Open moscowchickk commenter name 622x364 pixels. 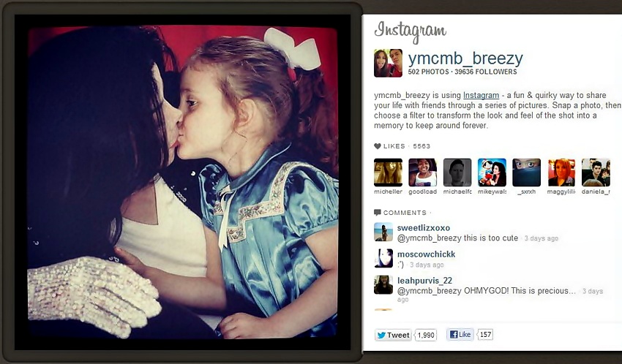point(426,254)
